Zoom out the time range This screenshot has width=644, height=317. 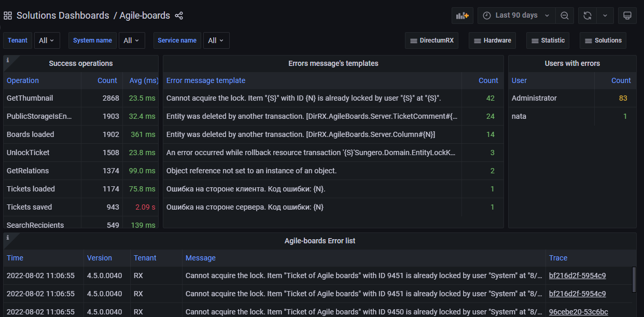564,16
